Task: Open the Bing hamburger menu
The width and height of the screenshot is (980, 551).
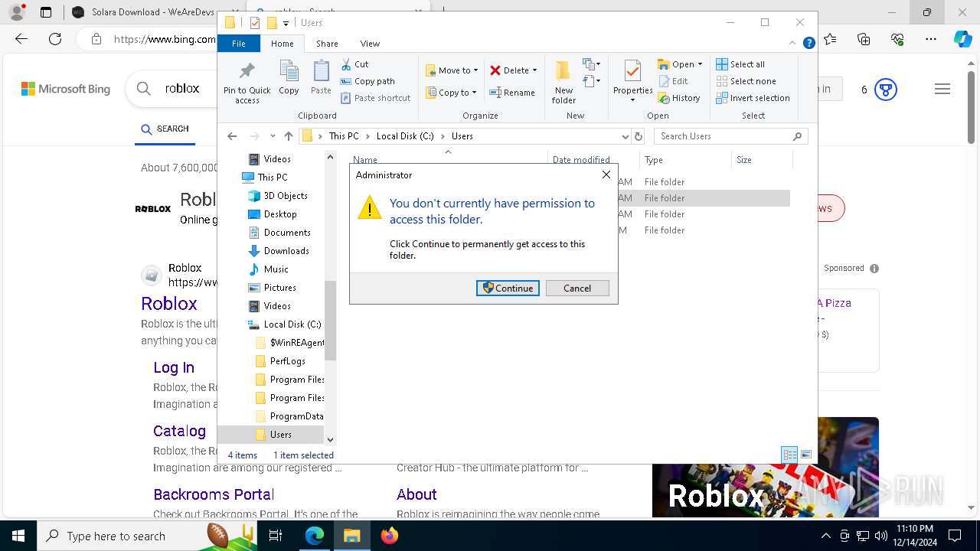Action: pos(942,90)
